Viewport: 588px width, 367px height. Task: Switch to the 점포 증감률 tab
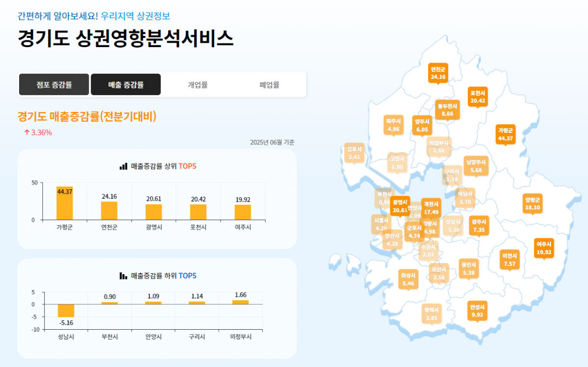[53, 84]
